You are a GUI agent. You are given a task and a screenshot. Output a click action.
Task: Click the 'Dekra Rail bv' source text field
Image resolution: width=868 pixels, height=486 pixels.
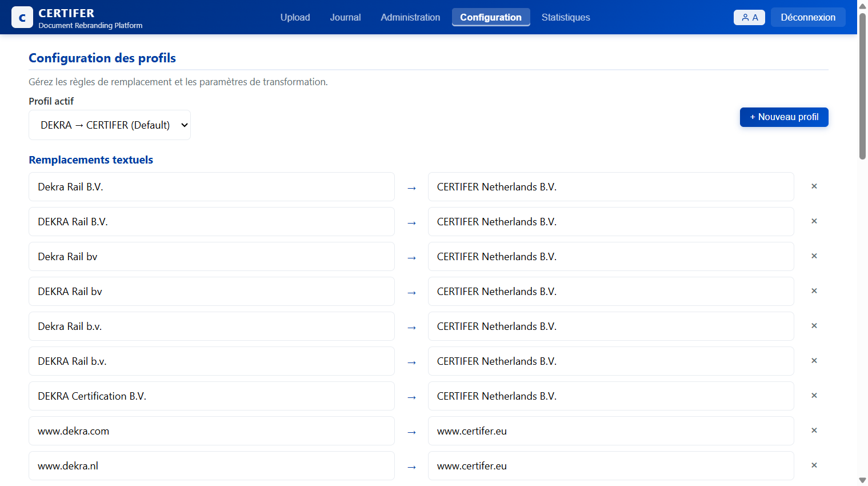[x=211, y=256]
